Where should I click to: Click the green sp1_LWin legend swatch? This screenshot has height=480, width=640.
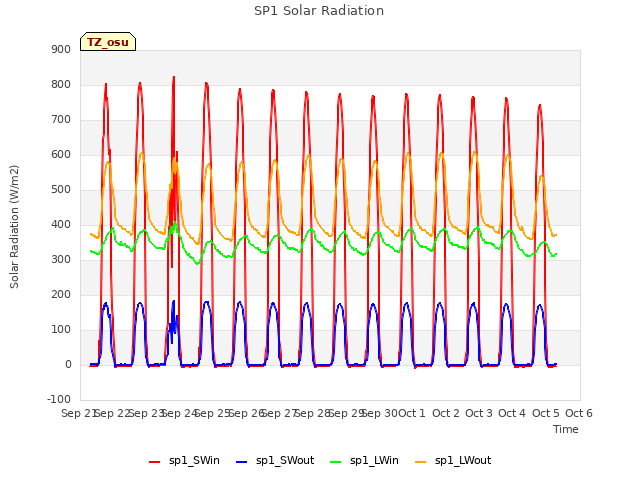coord(336,462)
